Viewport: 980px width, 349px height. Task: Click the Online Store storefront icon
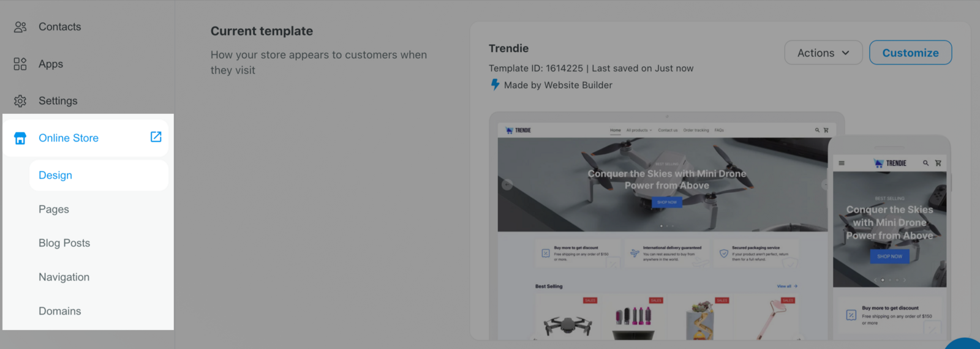click(20, 138)
